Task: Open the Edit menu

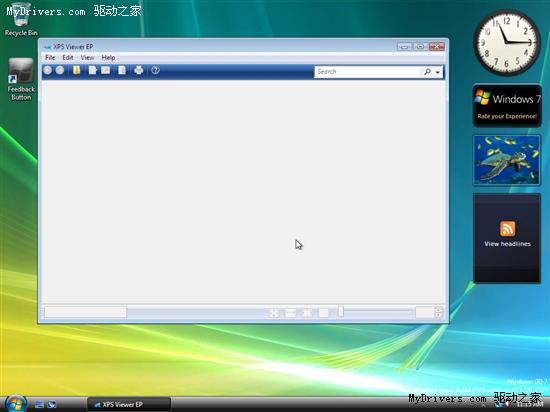Action: [x=68, y=58]
